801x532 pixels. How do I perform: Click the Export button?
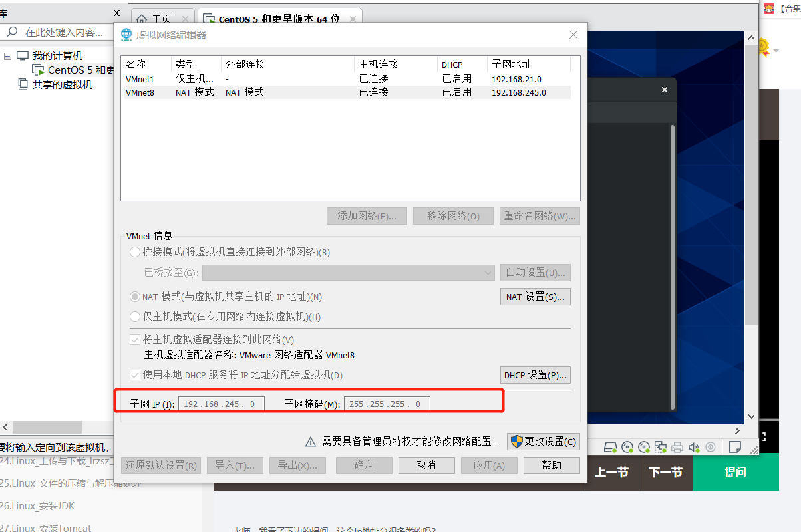point(298,465)
